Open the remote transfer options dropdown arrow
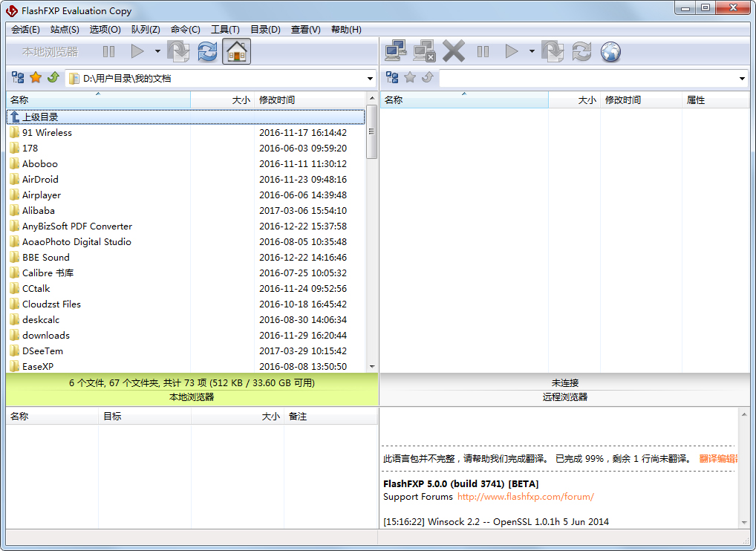Screen dimensions: 756x551 pos(532,51)
